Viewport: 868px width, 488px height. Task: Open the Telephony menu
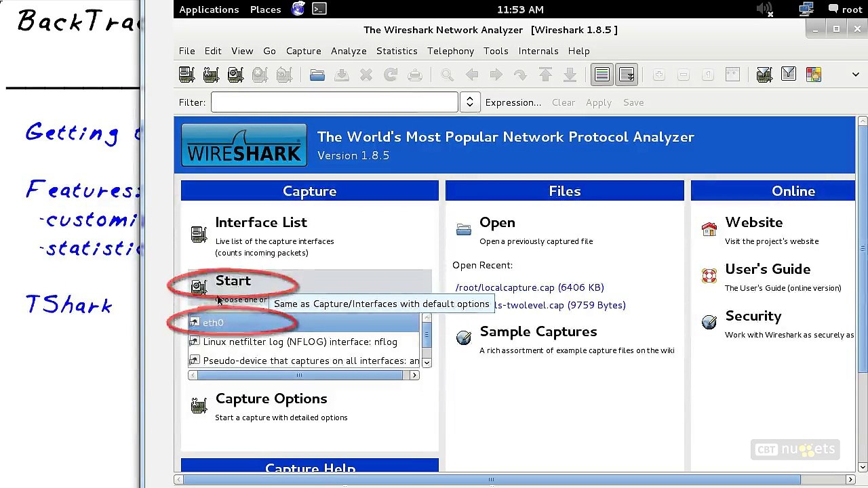pyautogui.click(x=450, y=51)
